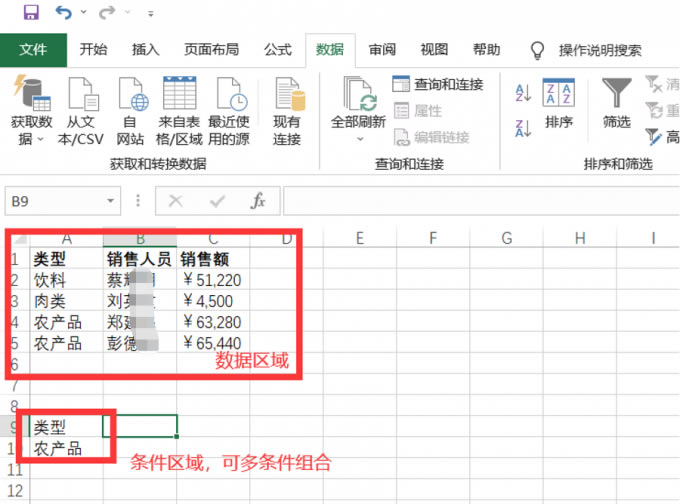Click 现有连接 icon

coord(290,93)
